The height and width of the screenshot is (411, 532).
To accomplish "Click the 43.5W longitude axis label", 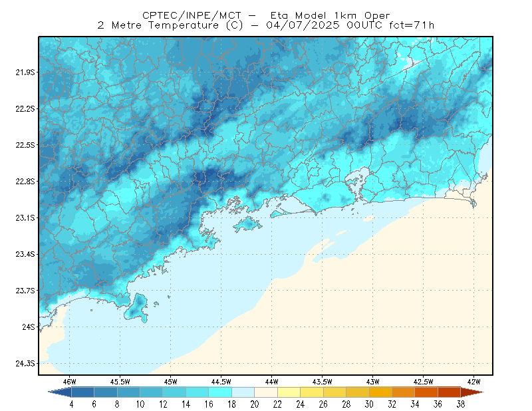I will point(322,382).
